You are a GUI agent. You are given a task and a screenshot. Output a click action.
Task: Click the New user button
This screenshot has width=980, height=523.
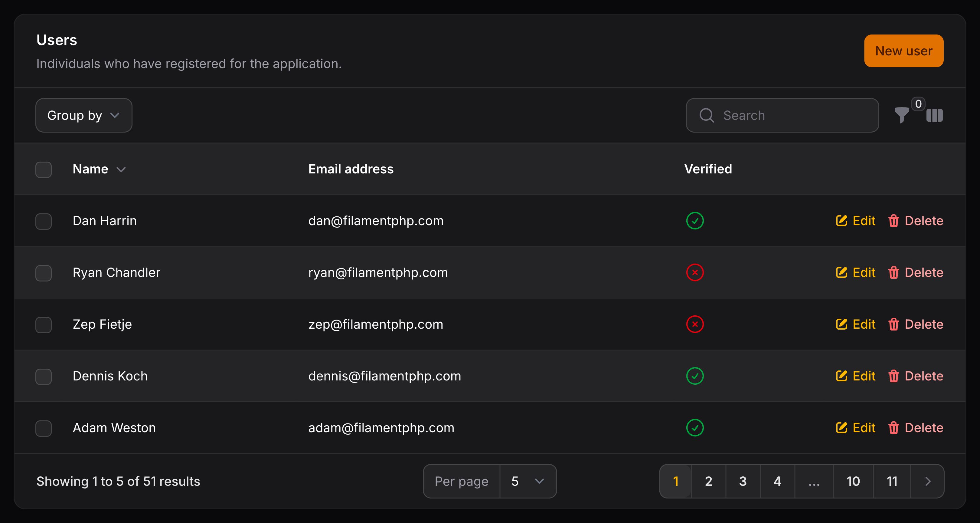pos(903,51)
